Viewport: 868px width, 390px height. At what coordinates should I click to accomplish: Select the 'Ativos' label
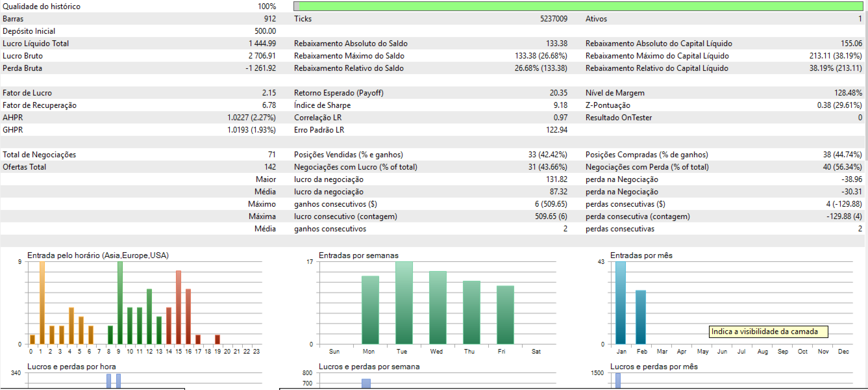(x=597, y=19)
